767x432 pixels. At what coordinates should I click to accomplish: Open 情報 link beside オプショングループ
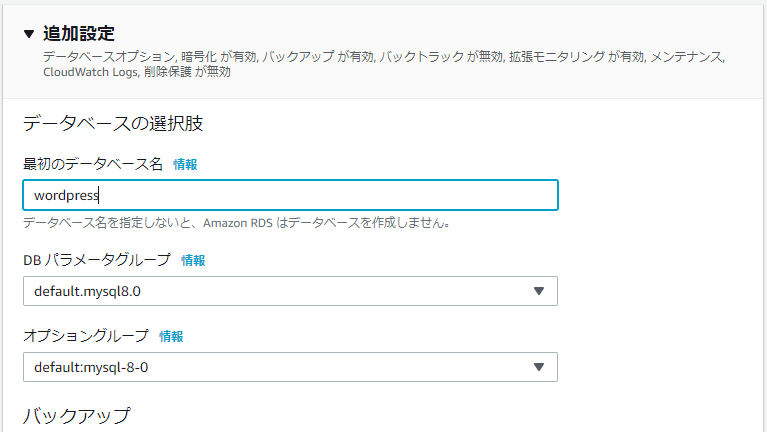click(171, 336)
